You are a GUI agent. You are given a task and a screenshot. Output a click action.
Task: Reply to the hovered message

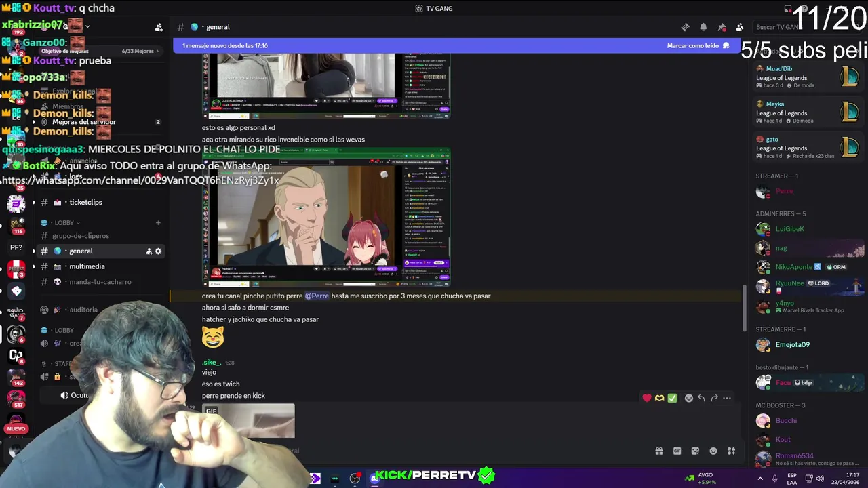701,398
